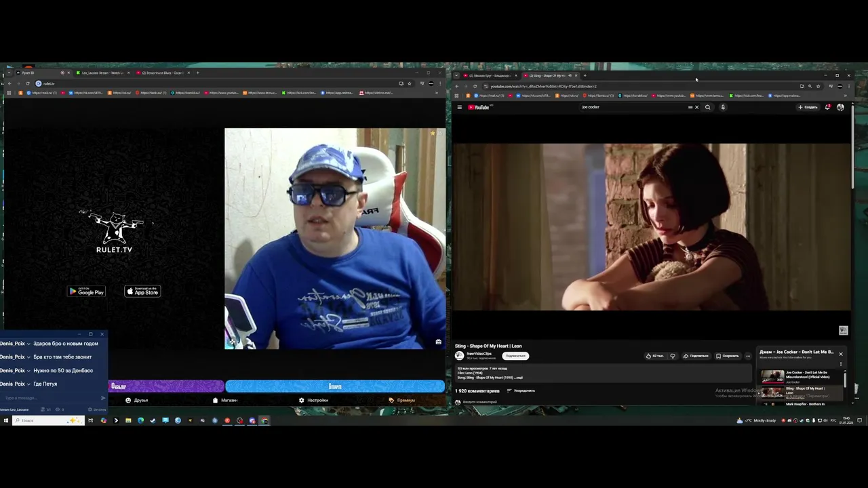The width and height of the screenshot is (868, 488).
Task: Open new tab in rulet.tv window
Action: point(197,73)
